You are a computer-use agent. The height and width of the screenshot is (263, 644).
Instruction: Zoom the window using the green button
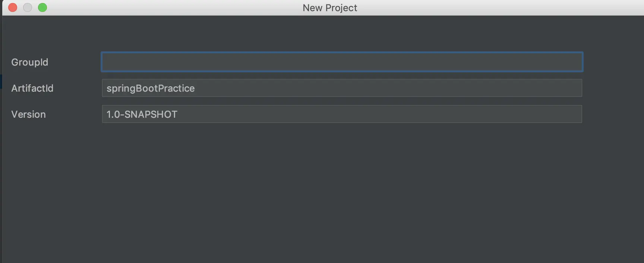click(x=42, y=7)
